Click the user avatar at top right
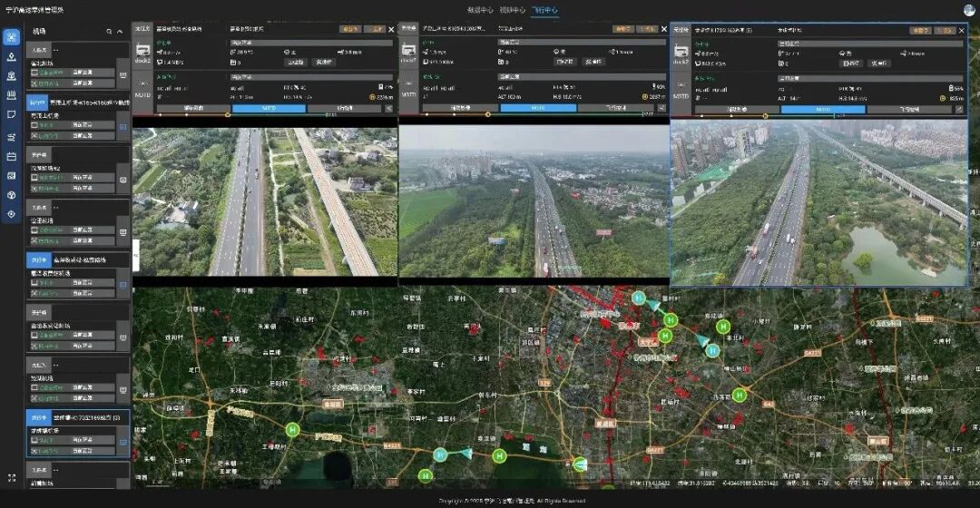The image size is (980, 508). (969, 9)
